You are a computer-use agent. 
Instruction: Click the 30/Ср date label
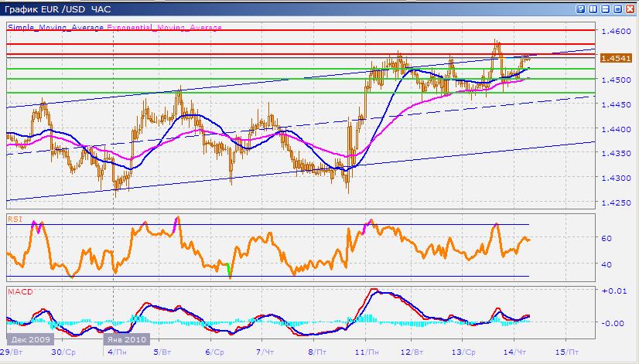(63, 352)
